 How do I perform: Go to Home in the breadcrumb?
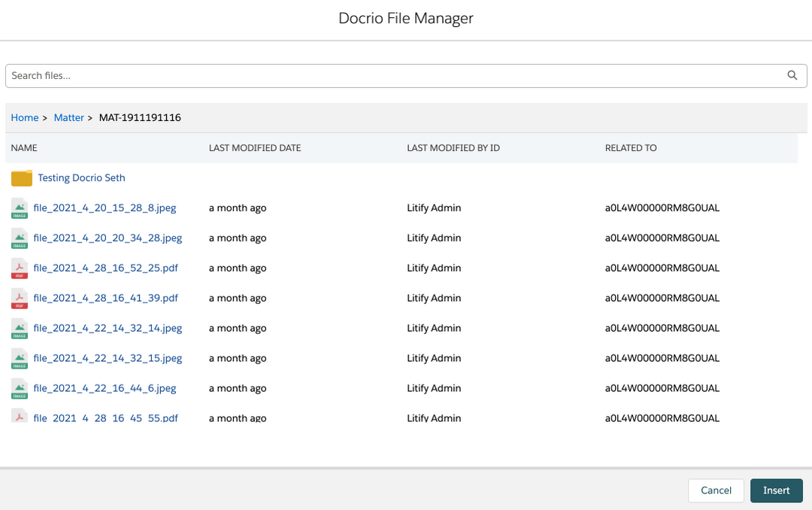pyautogui.click(x=25, y=118)
